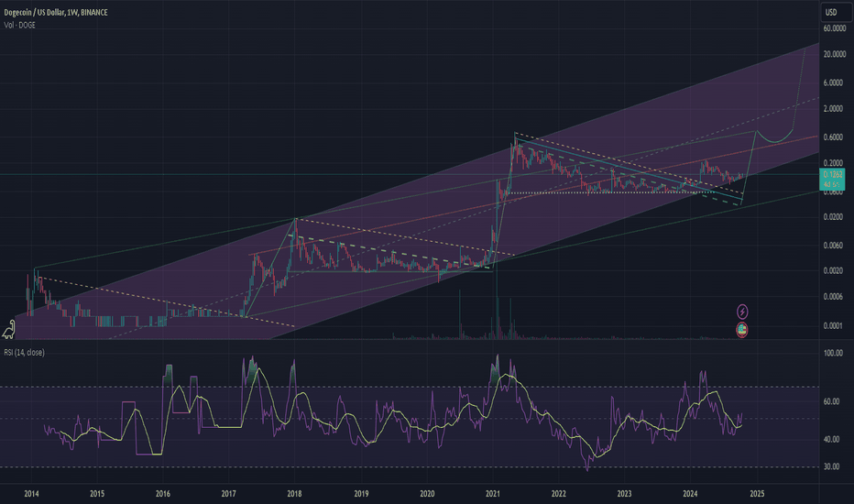The width and height of the screenshot is (854, 504).
Task: Click the 0.0060 price axis label
Action: [835, 246]
